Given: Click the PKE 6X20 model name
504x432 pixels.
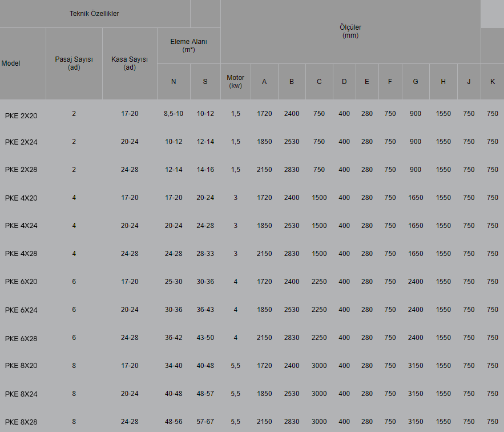Looking at the screenshot, I should (21, 283).
